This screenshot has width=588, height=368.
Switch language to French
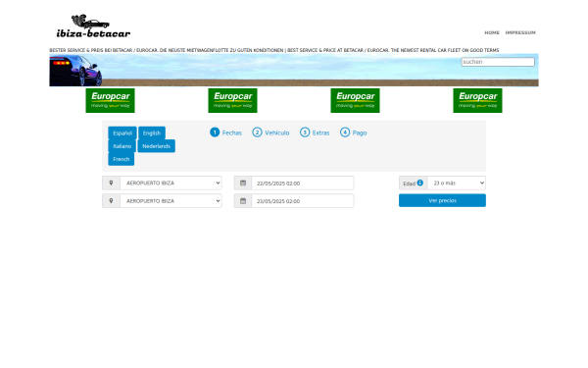pyautogui.click(x=122, y=159)
